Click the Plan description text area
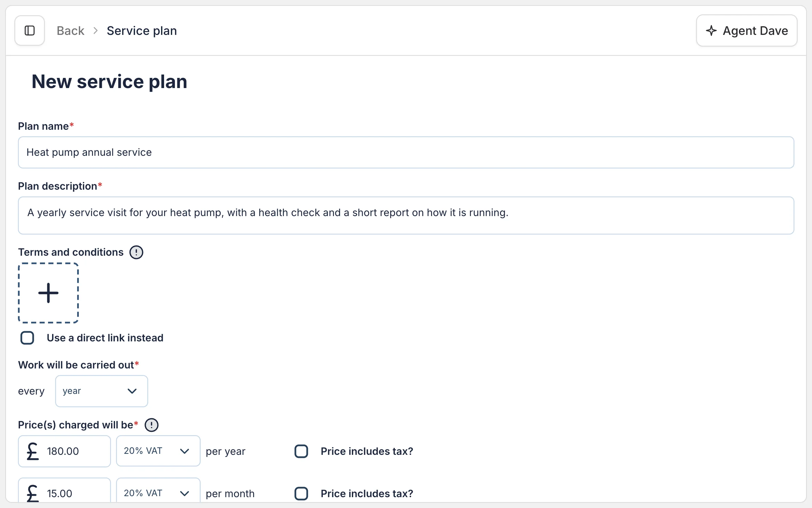Screen dimensions: 812x508 (x=406, y=215)
